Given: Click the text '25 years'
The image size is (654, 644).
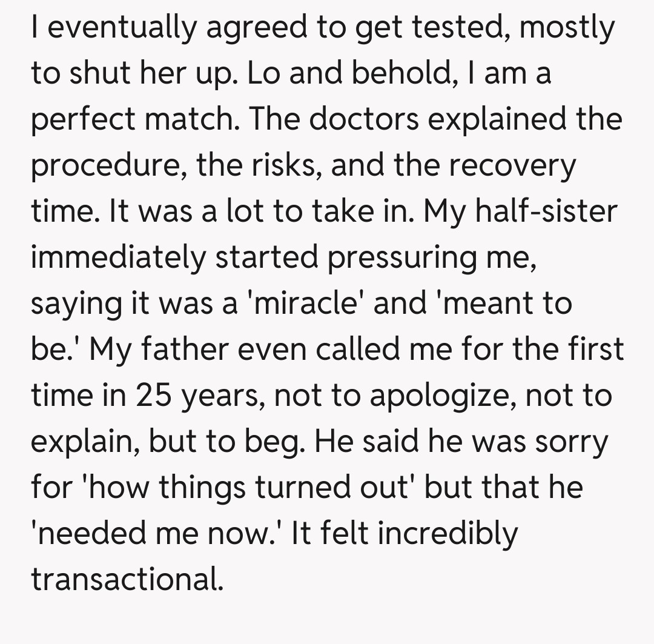Looking at the screenshot, I should (196, 396).
